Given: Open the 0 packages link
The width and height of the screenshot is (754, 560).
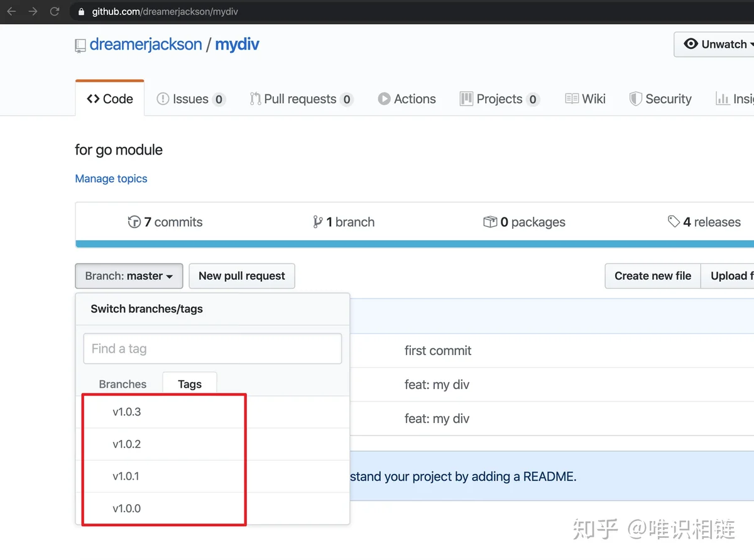Looking at the screenshot, I should [525, 222].
